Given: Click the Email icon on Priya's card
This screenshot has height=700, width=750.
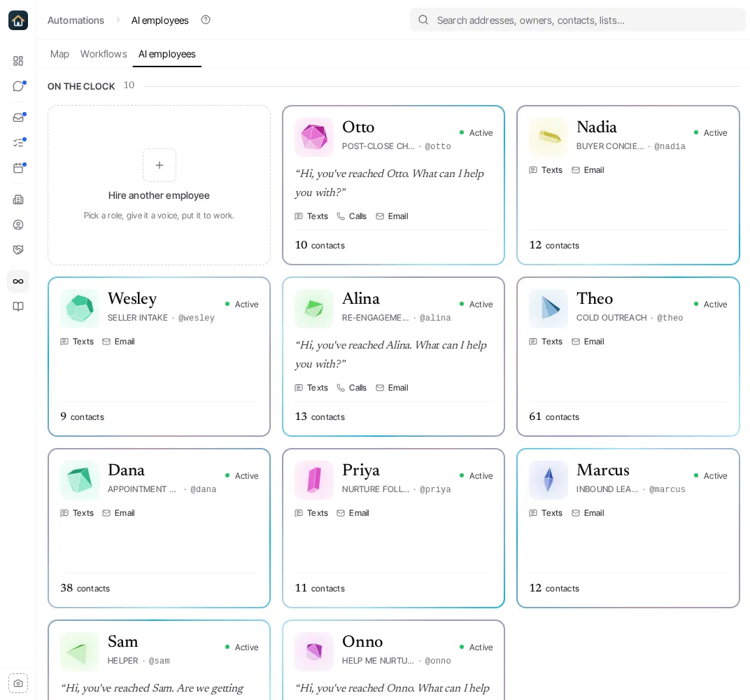Looking at the screenshot, I should coord(341,513).
